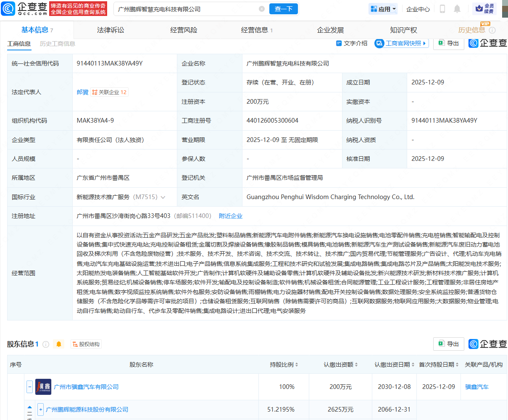
Task: Click the info icon next to 历史信息
Action: (492, 30)
